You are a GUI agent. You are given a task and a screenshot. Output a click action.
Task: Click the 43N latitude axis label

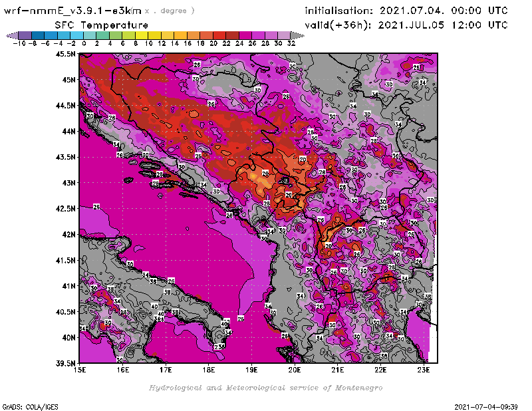pos(68,183)
